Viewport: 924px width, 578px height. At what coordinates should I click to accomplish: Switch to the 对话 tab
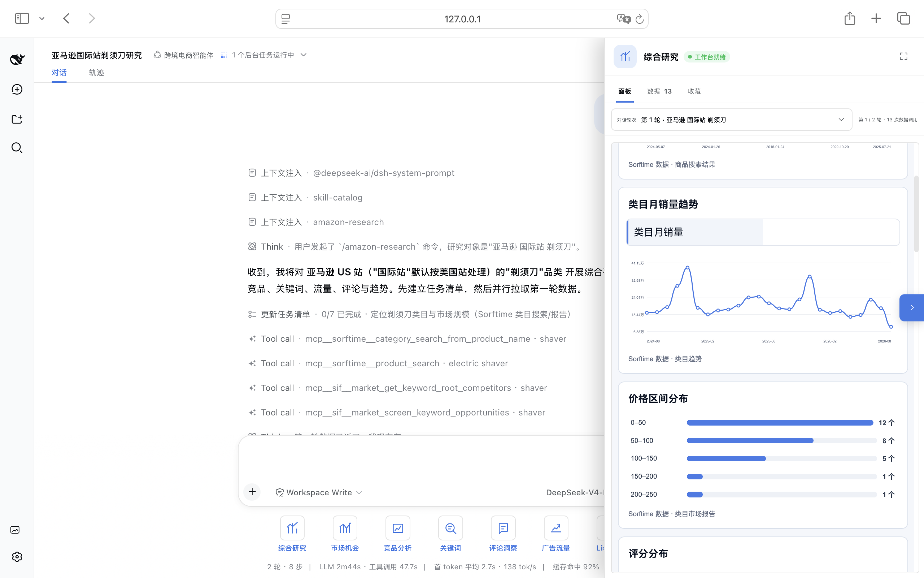click(59, 73)
